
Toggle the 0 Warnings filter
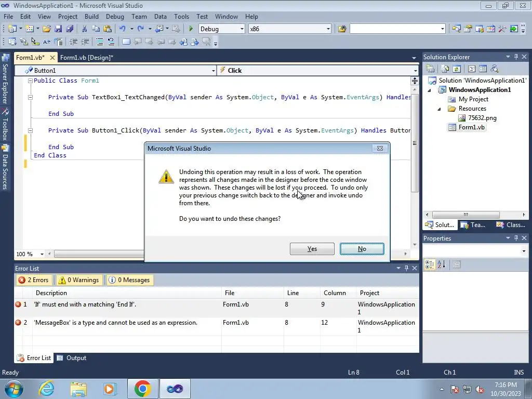(79, 280)
